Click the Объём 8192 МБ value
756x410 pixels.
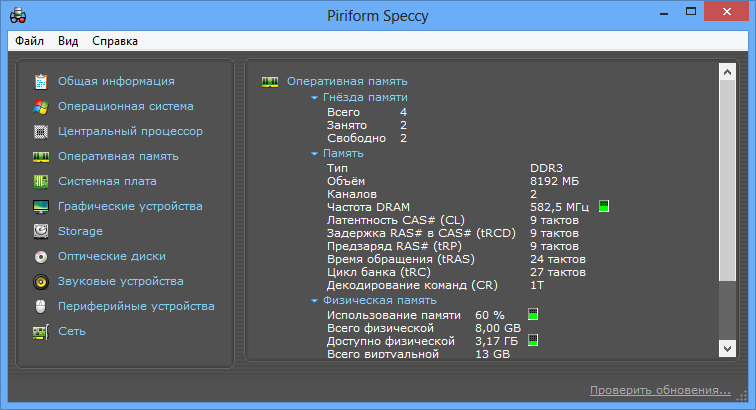pyautogui.click(x=554, y=181)
